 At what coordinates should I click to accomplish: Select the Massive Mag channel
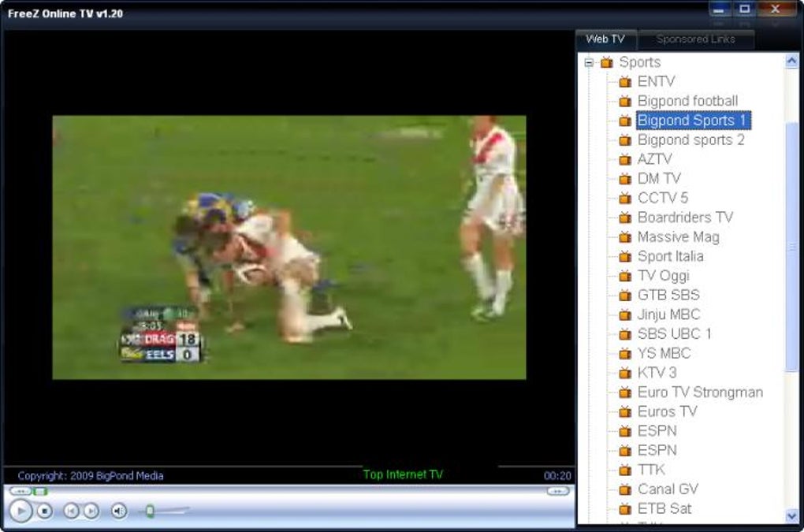pos(679,236)
